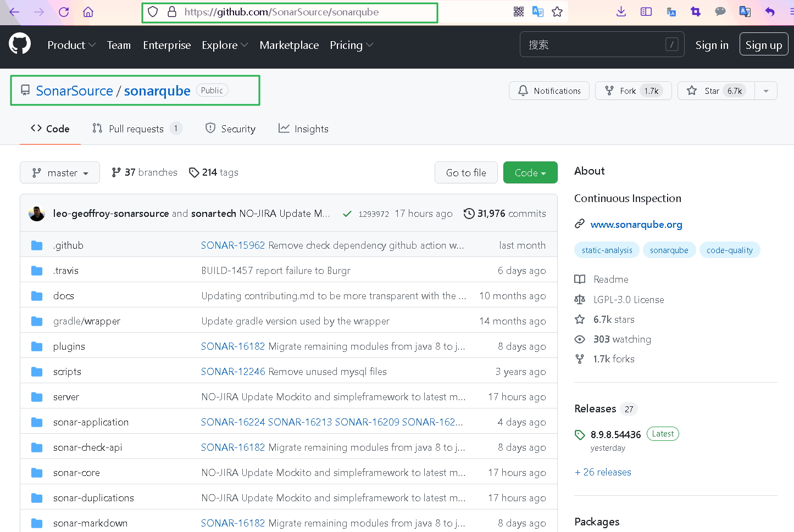Go back with the browser back arrow

(14, 12)
